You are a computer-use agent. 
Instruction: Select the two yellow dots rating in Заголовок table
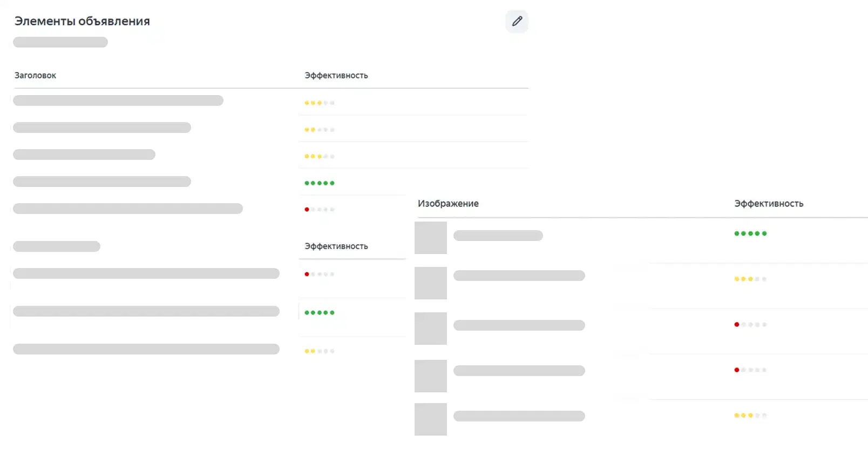[x=320, y=130]
